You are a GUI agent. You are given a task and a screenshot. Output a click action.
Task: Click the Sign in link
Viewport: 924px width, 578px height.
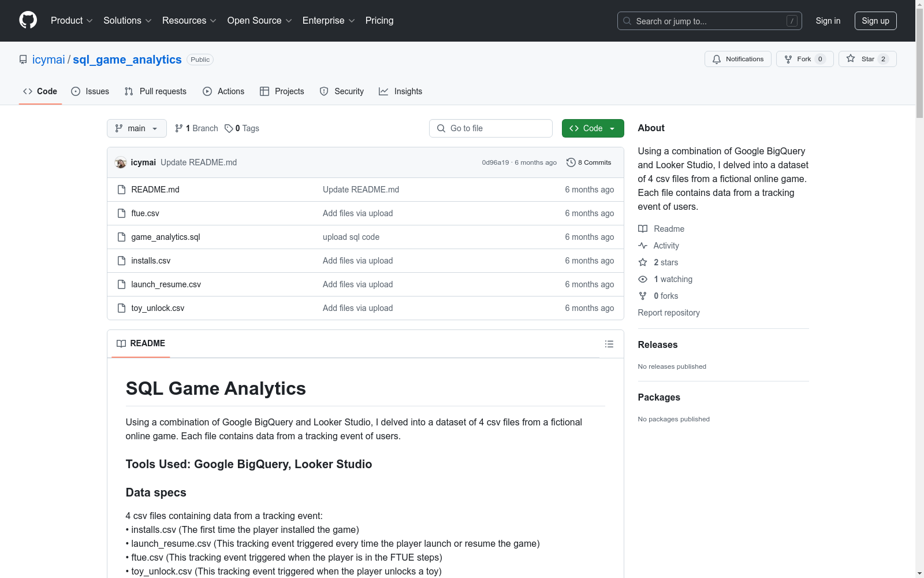828,21
